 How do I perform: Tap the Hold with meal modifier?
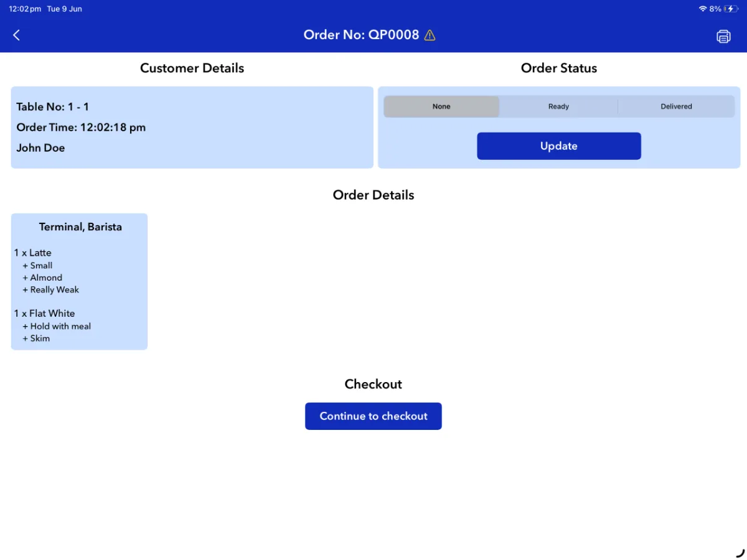pyautogui.click(x=57, y=326)
